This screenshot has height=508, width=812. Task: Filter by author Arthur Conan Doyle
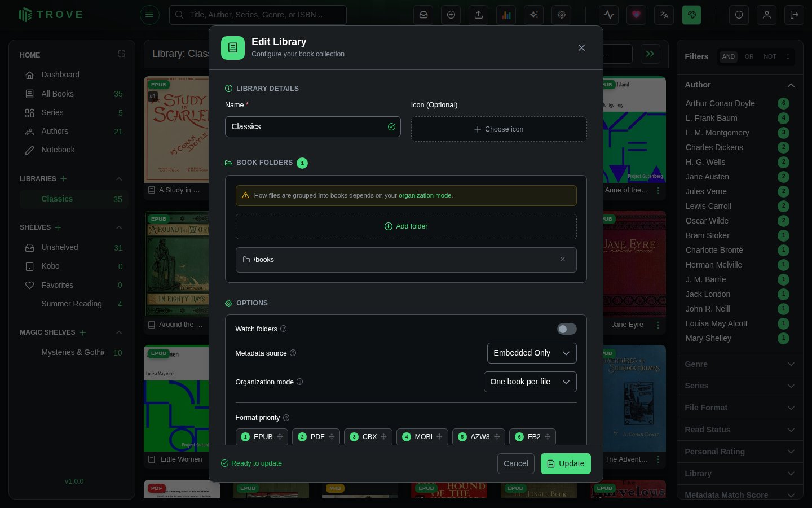[736, 103]
